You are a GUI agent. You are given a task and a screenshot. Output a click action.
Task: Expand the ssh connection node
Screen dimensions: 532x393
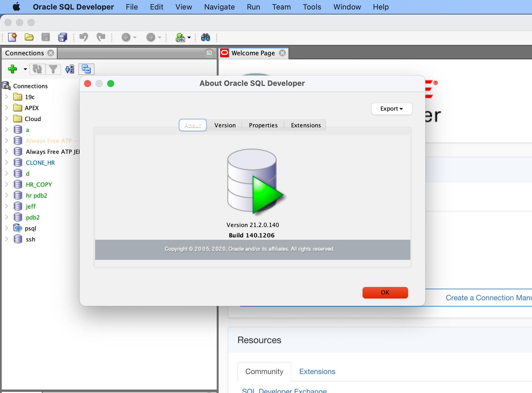click(7, 239)
